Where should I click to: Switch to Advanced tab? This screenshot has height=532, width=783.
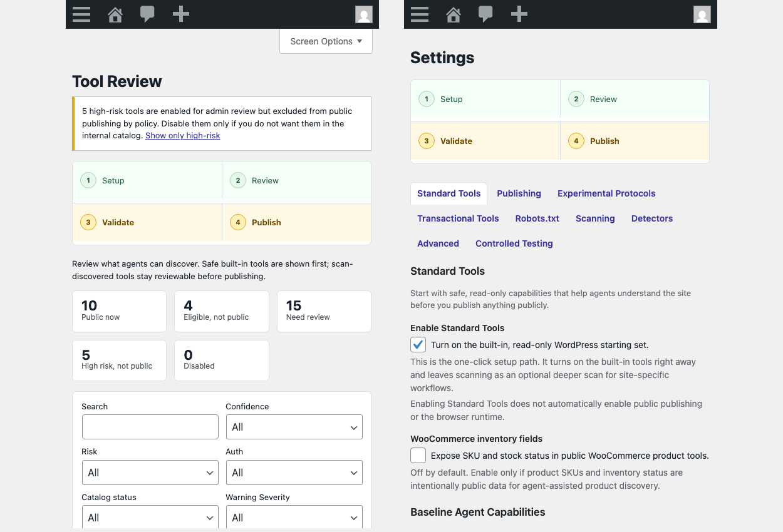pyautogui.click(x=438, y=243)
